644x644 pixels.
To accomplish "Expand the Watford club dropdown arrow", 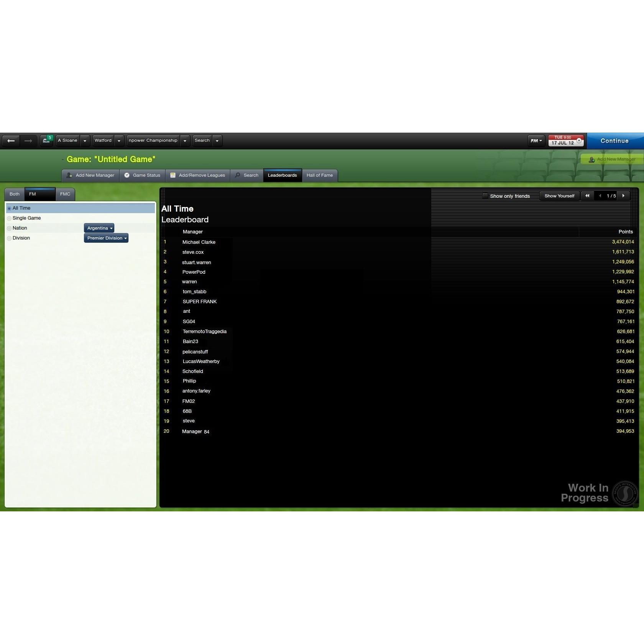I will (x=119, y=141).
